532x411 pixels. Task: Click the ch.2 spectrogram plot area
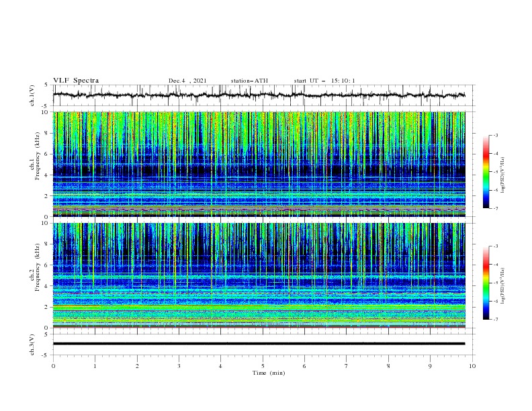(259, 275)
